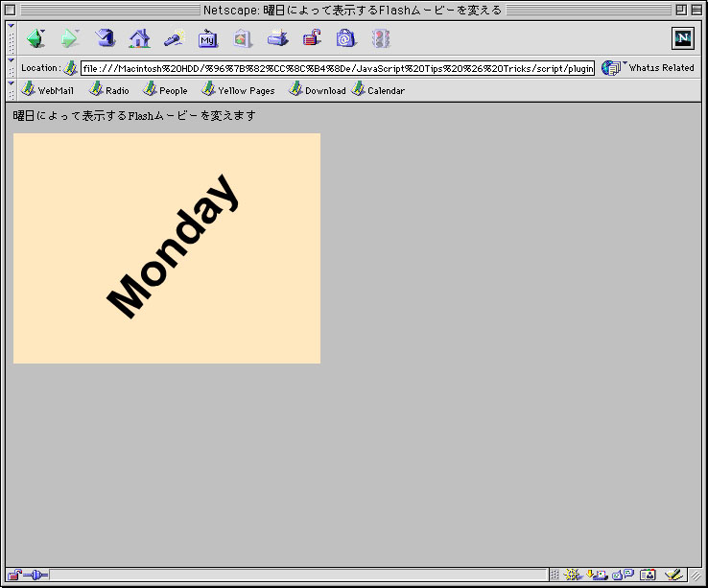Click the component bar drag handle
708x588 pixels.
tap(555, 575)
